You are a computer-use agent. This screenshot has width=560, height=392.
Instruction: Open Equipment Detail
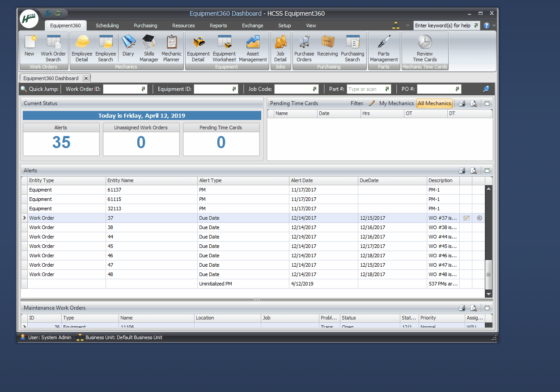[198, 48]
